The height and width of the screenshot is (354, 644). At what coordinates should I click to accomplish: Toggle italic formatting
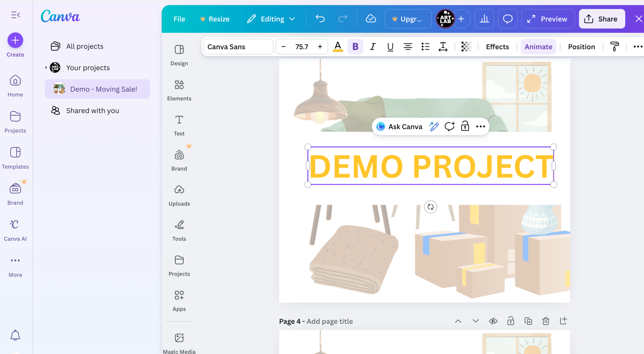(373, 47)
